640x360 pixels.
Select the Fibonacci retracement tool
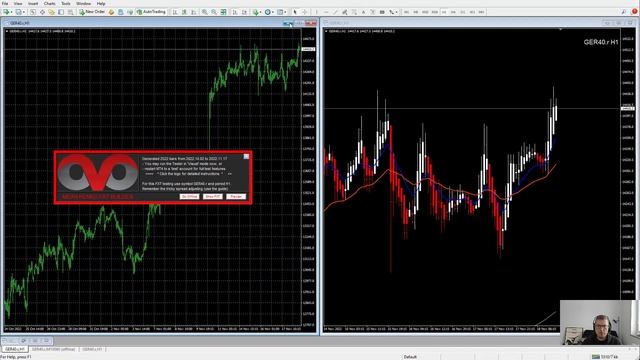[x=355, y=12]
